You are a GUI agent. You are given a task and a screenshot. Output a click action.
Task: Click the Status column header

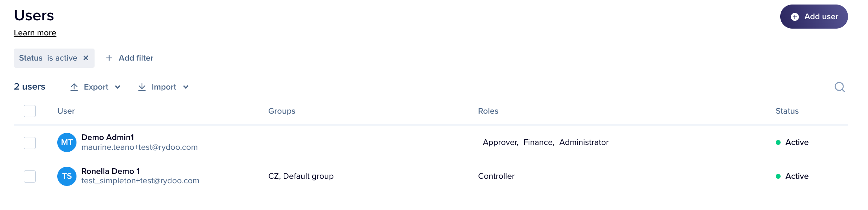(x=787, y=111)
